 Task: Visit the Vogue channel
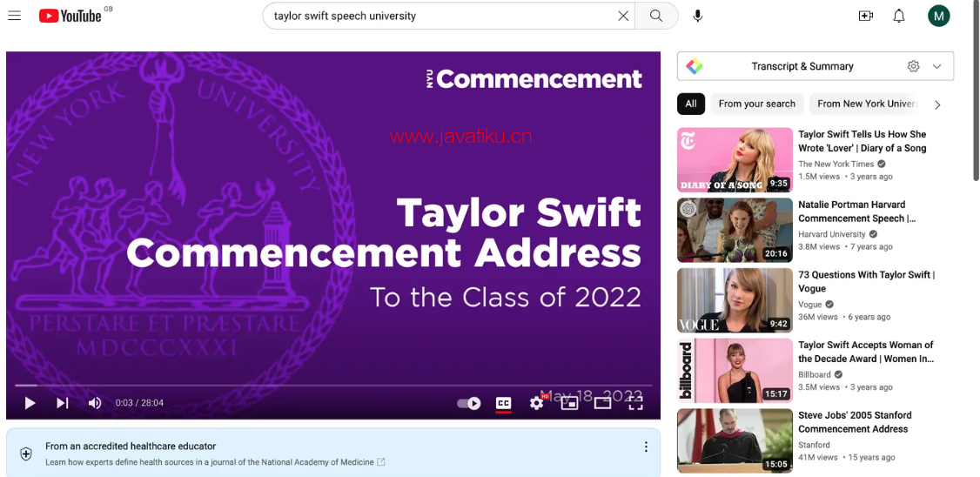810,305
